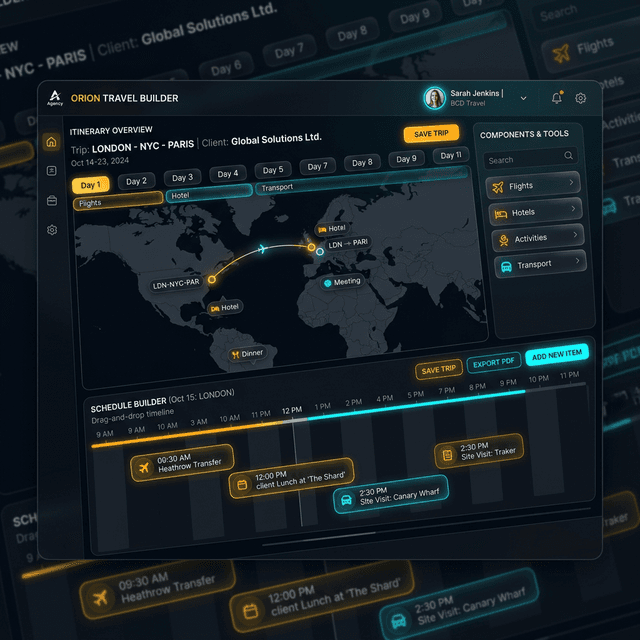Click the Transport category bar under day tabs

[361, 180]
